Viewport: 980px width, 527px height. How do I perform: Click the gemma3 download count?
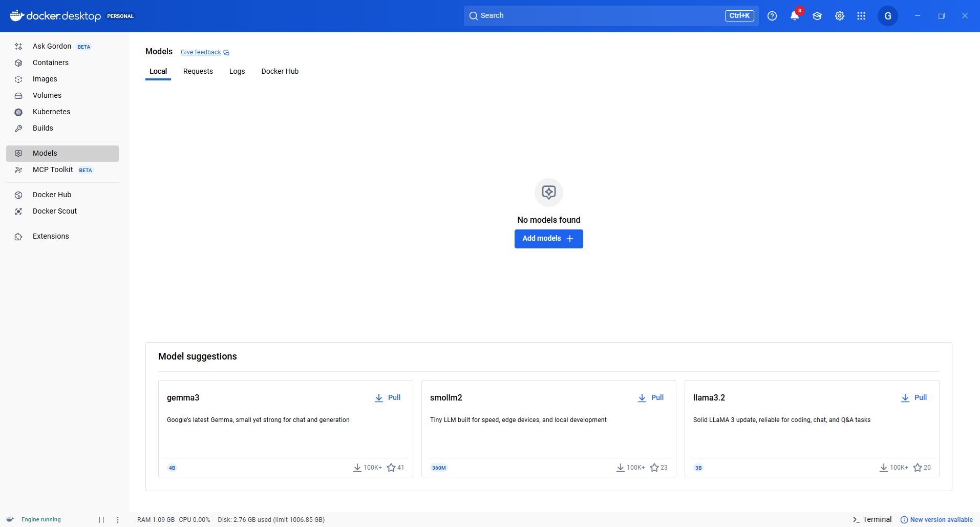(x=368, y=468)
